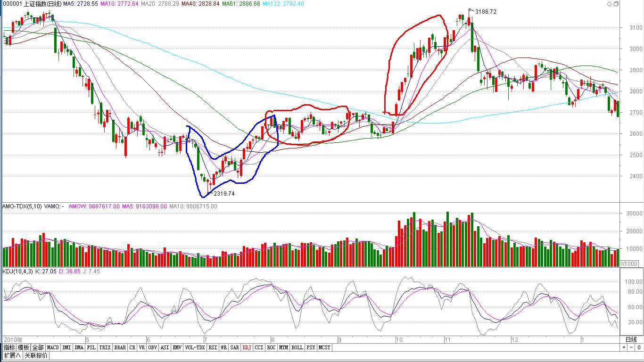Switch to MTM indicator
This screenshot has width=644, height=362.
[283, 347]
